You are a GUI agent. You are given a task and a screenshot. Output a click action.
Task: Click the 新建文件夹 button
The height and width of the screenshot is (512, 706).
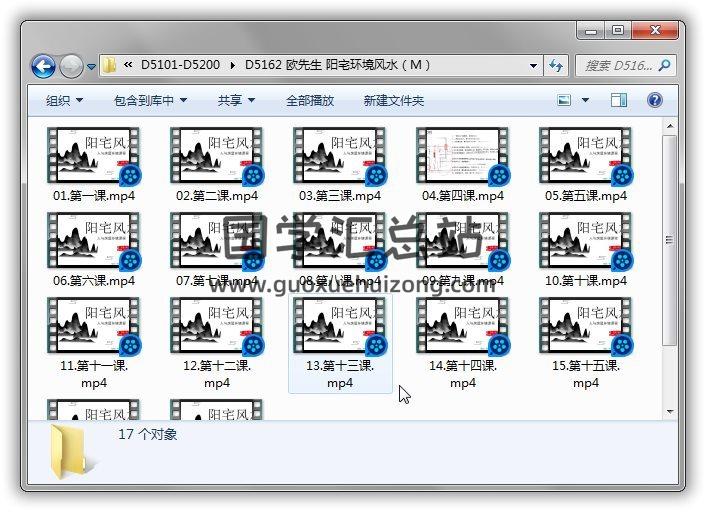393,100
